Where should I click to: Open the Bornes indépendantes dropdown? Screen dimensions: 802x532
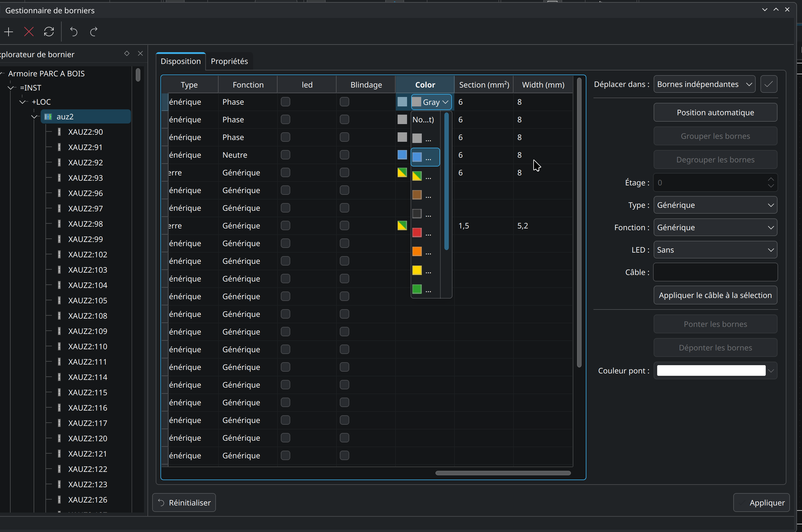704,84
